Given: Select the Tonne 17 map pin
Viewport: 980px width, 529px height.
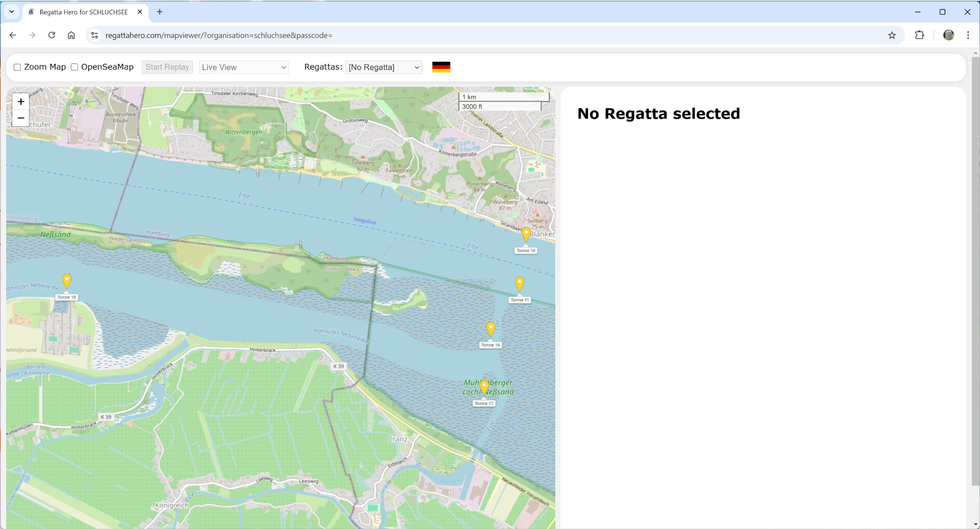Looking at the screenshot, I should pos(484,387).
